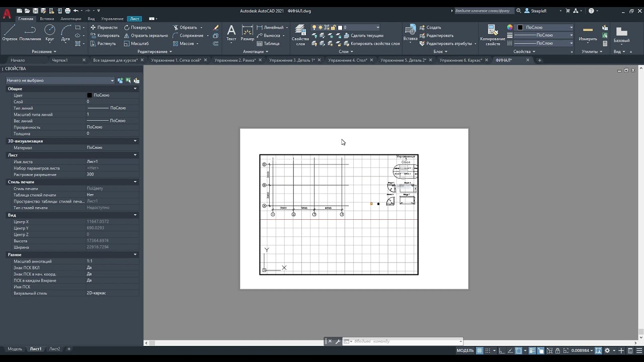The height and width of the screenshot is (362, 644).
Task: Collapse the Стиль печати section
Action: 135,182
